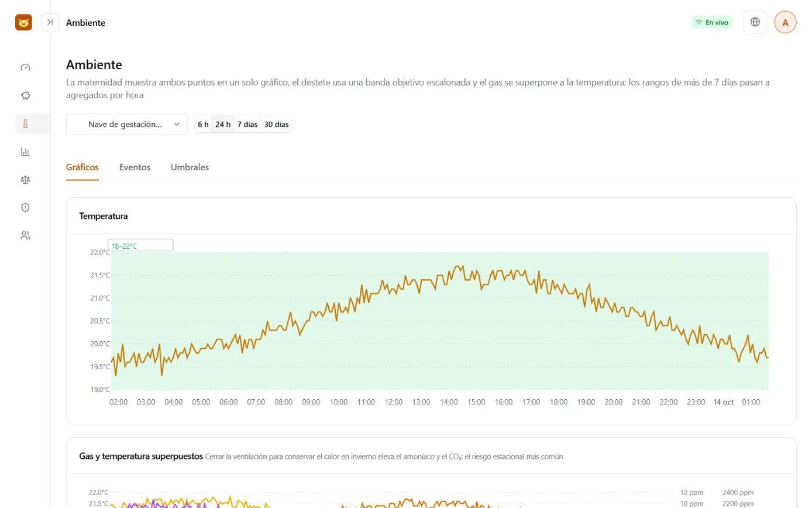Click the "22.0°C" axis label in Temperatura chart

(99, 252)
